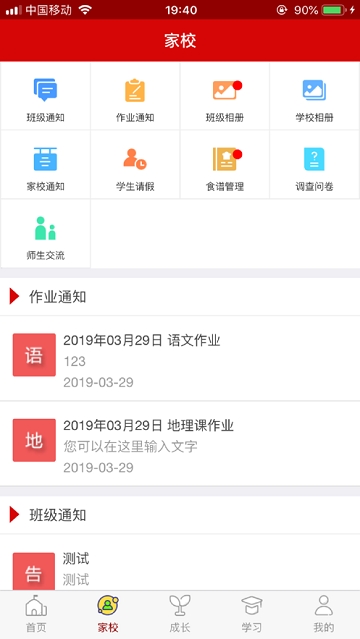Tap the 90% battery percentage text
360x639 pixels.
coord(306,10)
